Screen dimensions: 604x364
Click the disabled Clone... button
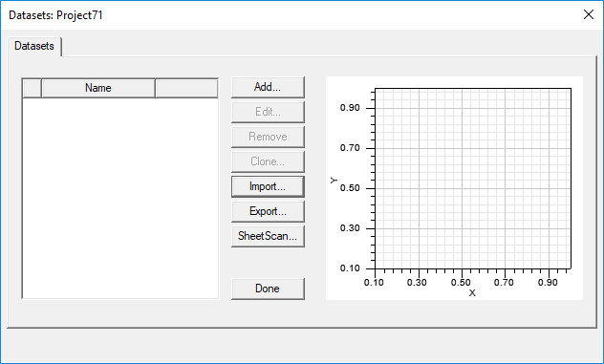268,161
